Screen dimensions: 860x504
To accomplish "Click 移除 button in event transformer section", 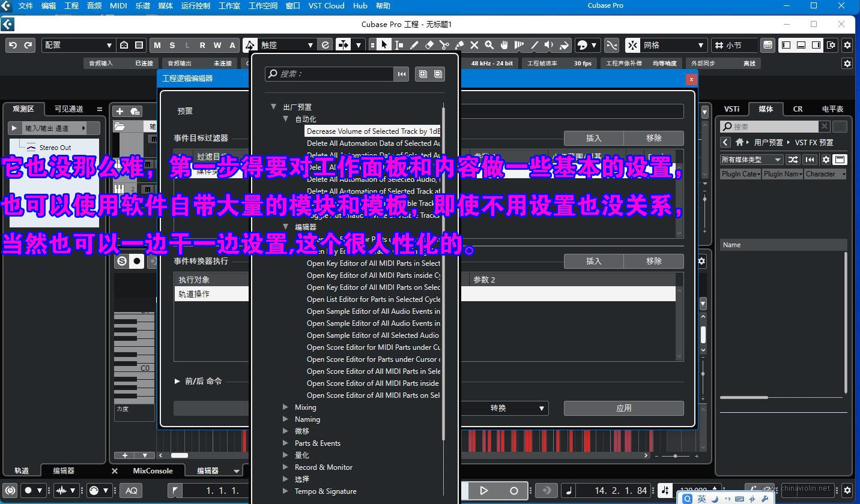I will [x=653, y=261].
